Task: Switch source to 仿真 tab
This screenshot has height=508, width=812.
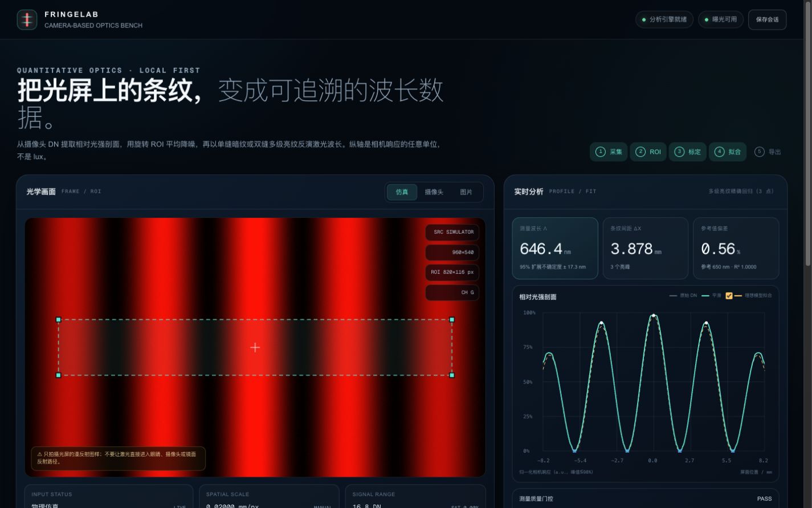Action: click(402, 192)
